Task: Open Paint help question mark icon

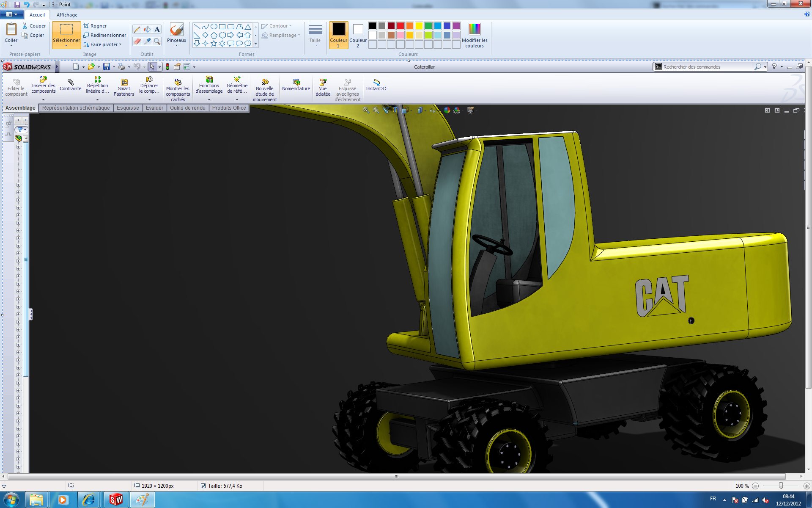Action: (807, 14)
